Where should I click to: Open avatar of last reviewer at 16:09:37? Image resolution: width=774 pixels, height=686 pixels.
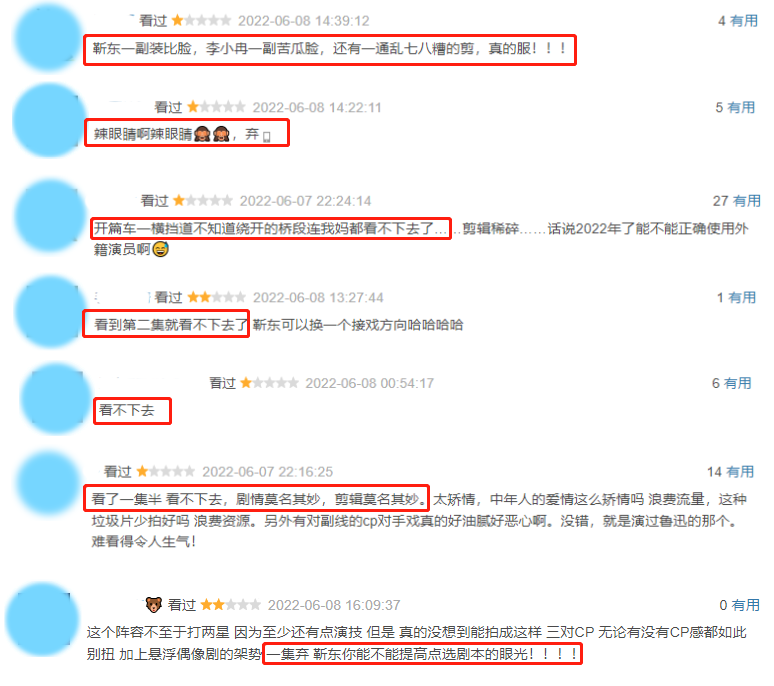[x=41, y=619]
